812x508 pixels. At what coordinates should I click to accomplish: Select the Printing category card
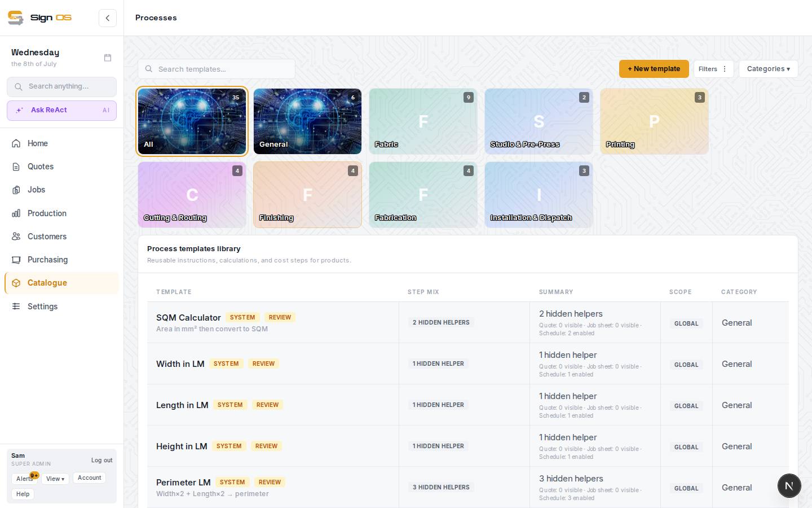654,121
